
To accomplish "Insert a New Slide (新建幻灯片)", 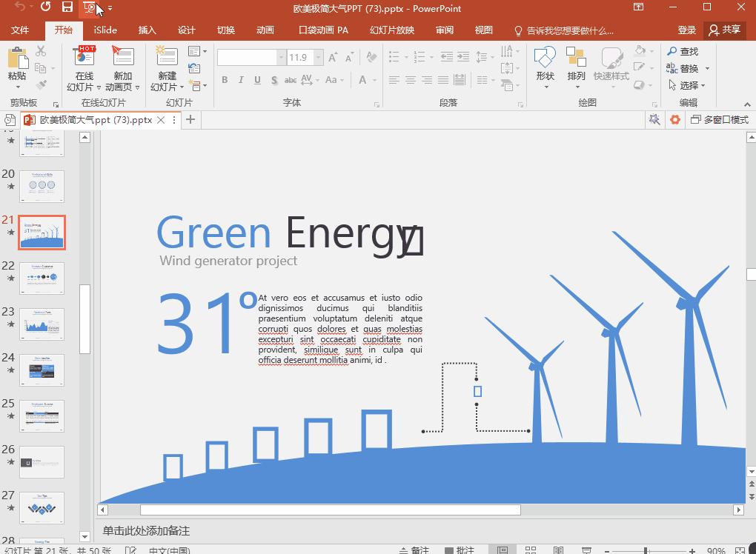I will tap(167, 58).
